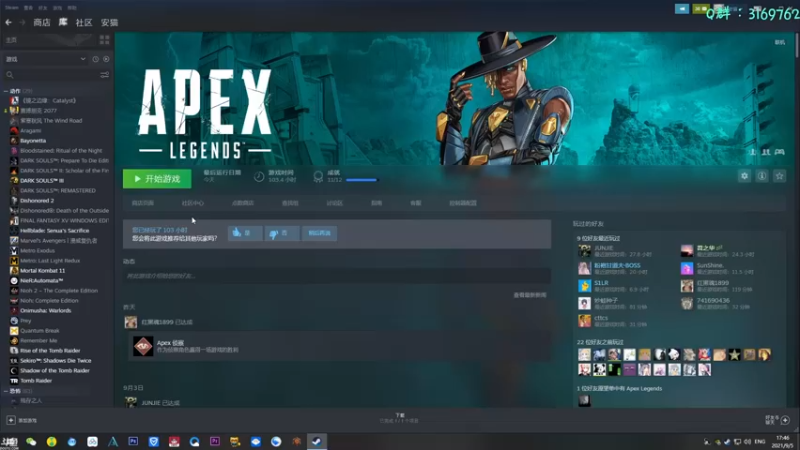Select Bayonetta in library list
The width and height of the screenshot is (800, 450).
33,141
